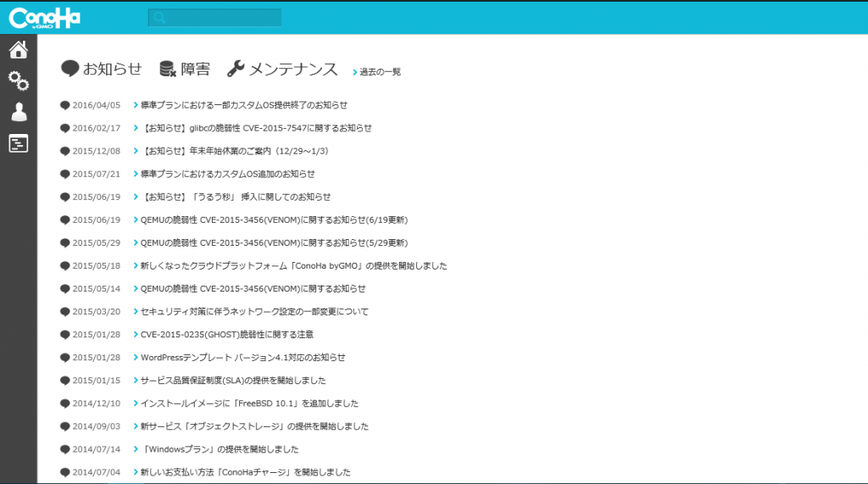Click the date 2014/07/04

pos(97,472)
